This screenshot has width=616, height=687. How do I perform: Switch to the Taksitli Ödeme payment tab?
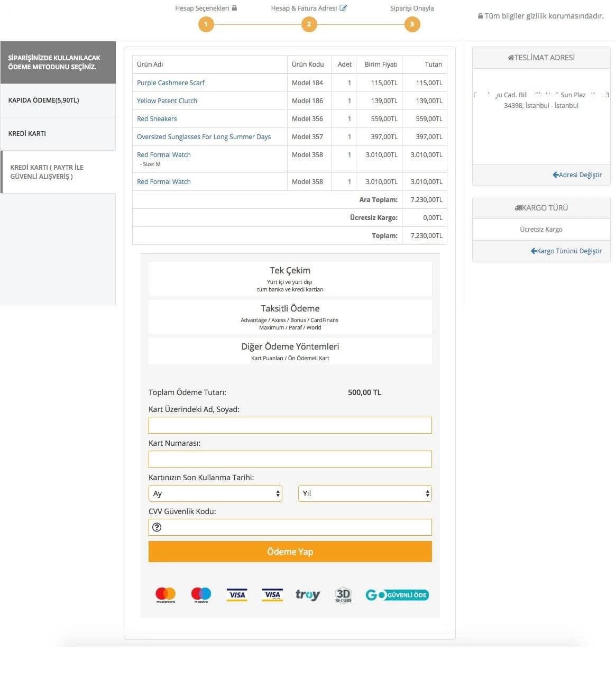[x=290, y=317]
